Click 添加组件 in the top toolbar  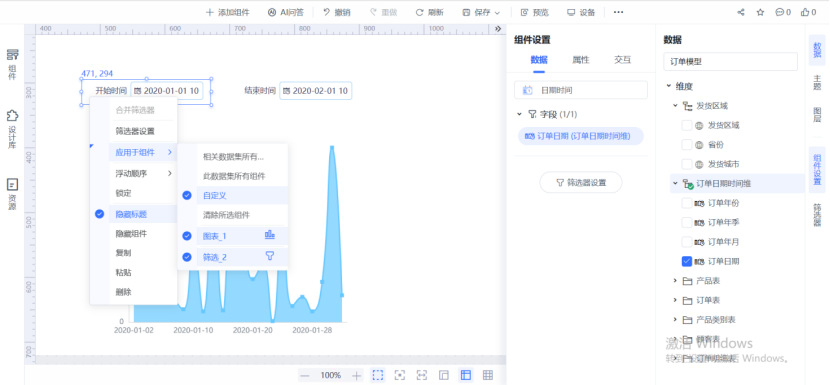coord(228,12)
